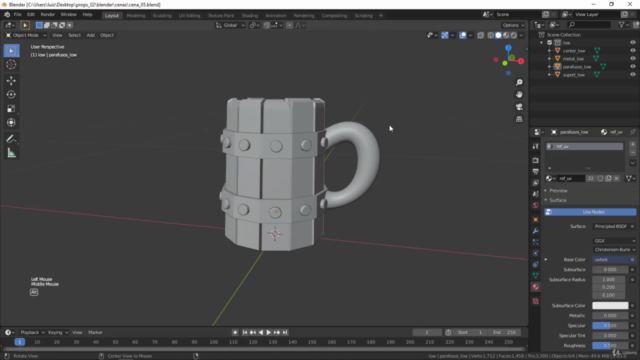Toggle X-ray mode in viewport header
This screenshot has height=360, width=640.
pyautogui.click(x=480, y=36)
